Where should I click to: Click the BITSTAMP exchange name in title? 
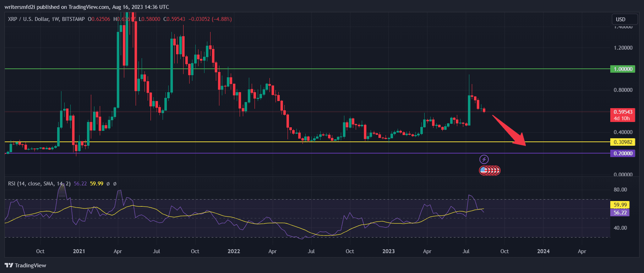[x=73, y=19]
